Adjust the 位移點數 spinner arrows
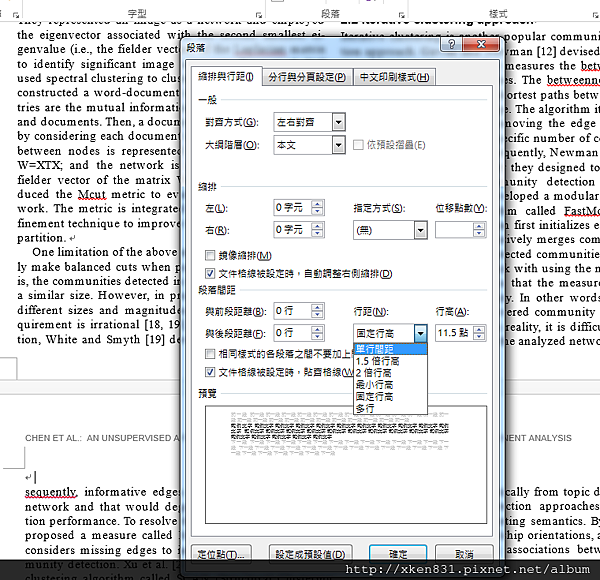The width and height of the screenshot is (600, 580). pos(479,230)
